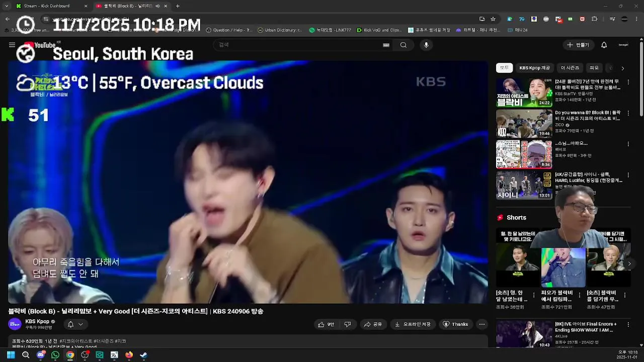The width and height of the screenshot is (644, 362).
Task: Open options menu for the ..스님...아파요 video
Action: tap(628, 144)
